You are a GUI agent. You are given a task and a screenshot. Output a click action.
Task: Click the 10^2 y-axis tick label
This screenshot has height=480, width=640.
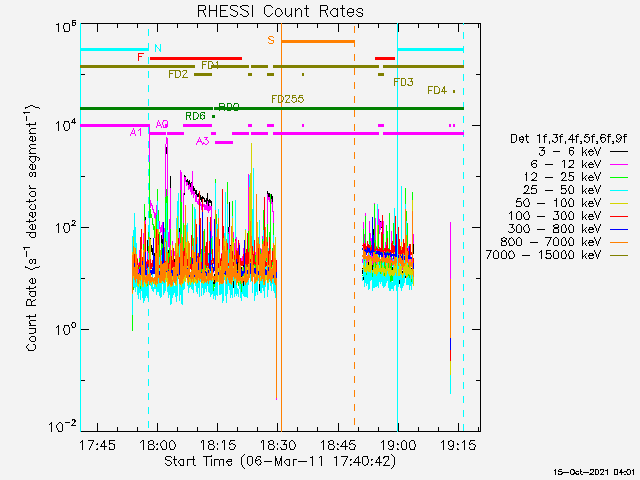[66, 227]
